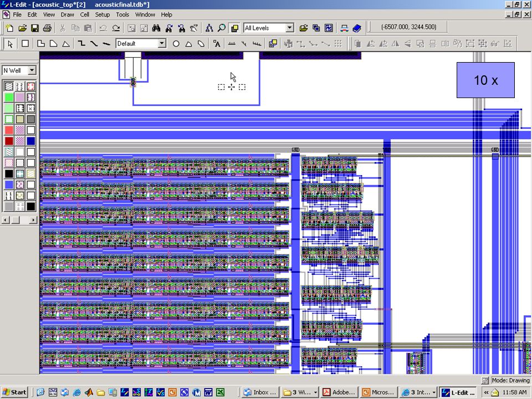Open the Window menu
The height and width of the screenshot is (399, 532).
pos(145,14)
